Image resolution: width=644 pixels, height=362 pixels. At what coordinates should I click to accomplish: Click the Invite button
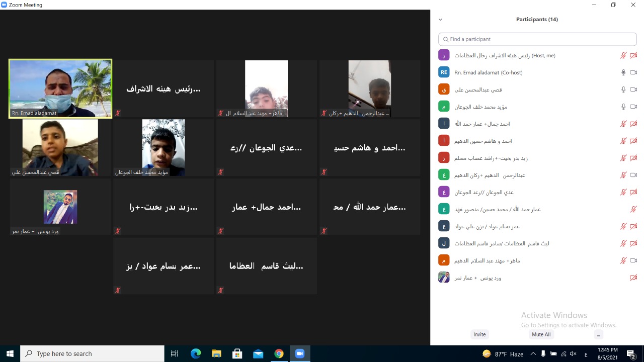(479, 334)
